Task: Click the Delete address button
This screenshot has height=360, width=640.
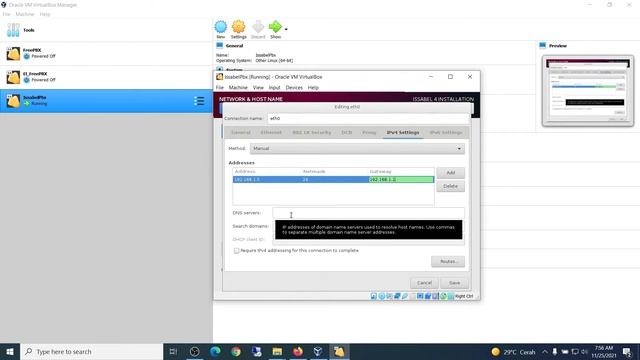Action: coord(451,186)
